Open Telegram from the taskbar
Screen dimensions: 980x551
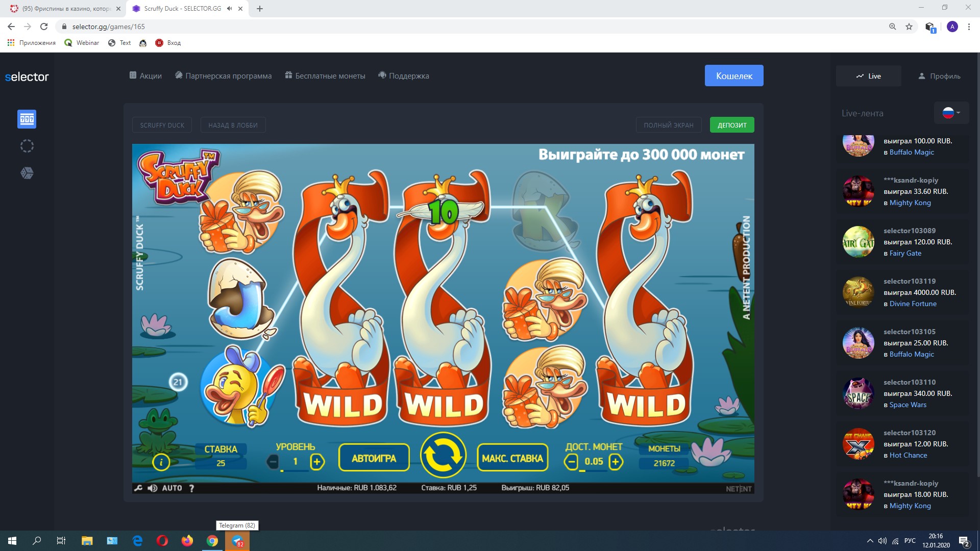pyautogui.click(x=237, y=541)
